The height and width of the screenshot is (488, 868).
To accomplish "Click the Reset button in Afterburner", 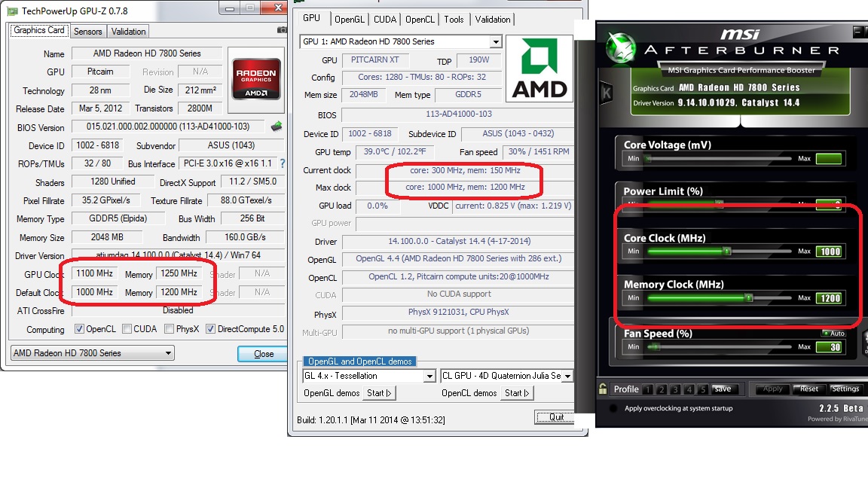I will tap(808, 389).
